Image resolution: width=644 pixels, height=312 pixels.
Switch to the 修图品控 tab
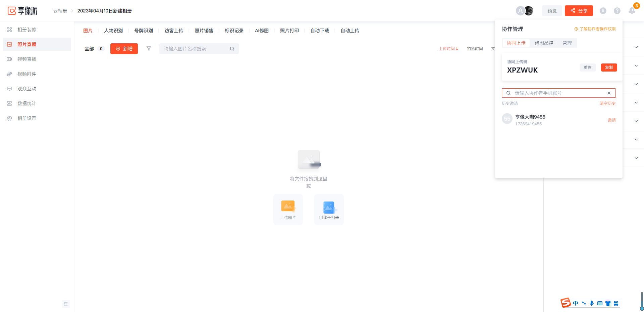pos(544,43)
